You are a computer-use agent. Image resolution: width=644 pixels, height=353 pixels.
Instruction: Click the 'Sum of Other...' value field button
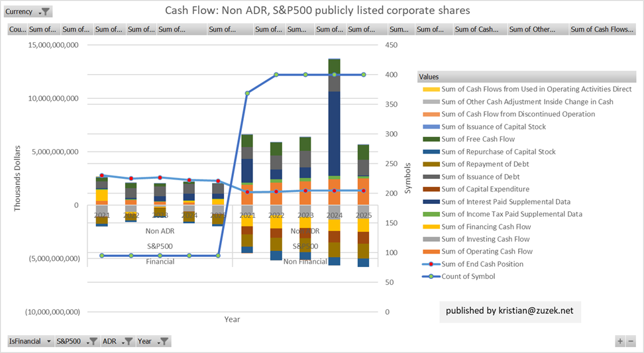[x=536, y=29]
